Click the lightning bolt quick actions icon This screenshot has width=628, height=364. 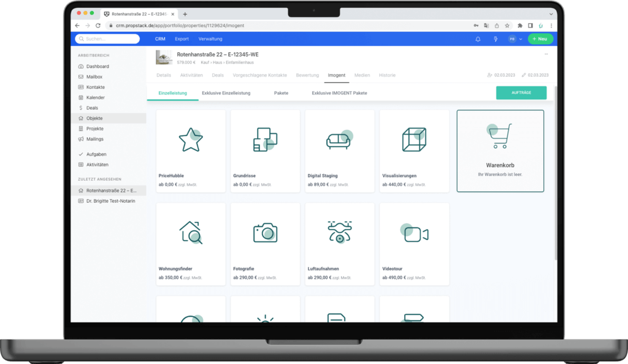pos(496,39)
